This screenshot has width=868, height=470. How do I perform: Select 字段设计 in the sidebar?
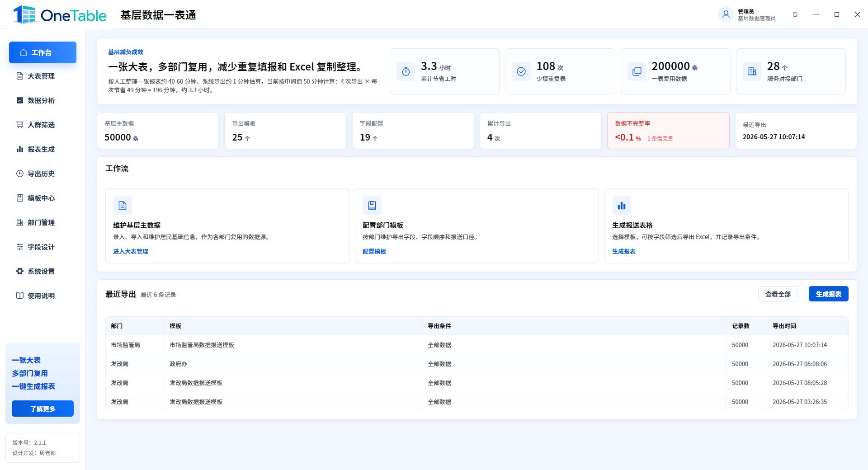click(x=42, y=247)
